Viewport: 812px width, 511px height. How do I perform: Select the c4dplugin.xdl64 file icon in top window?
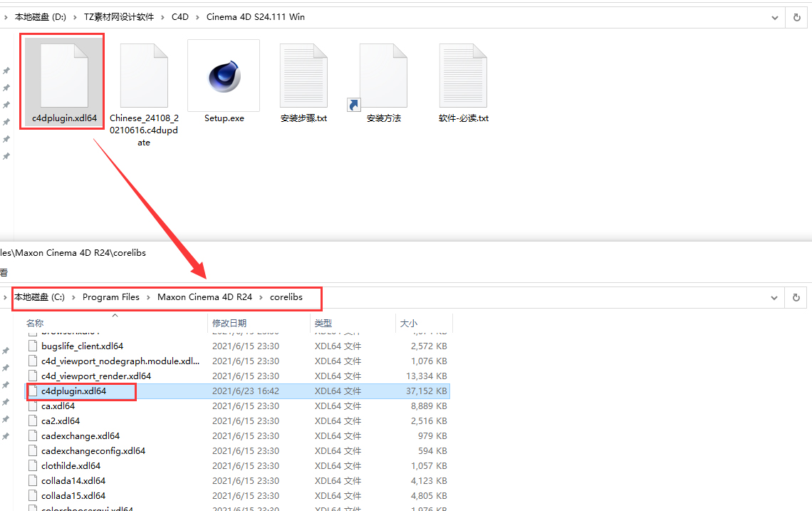[64, 76]
